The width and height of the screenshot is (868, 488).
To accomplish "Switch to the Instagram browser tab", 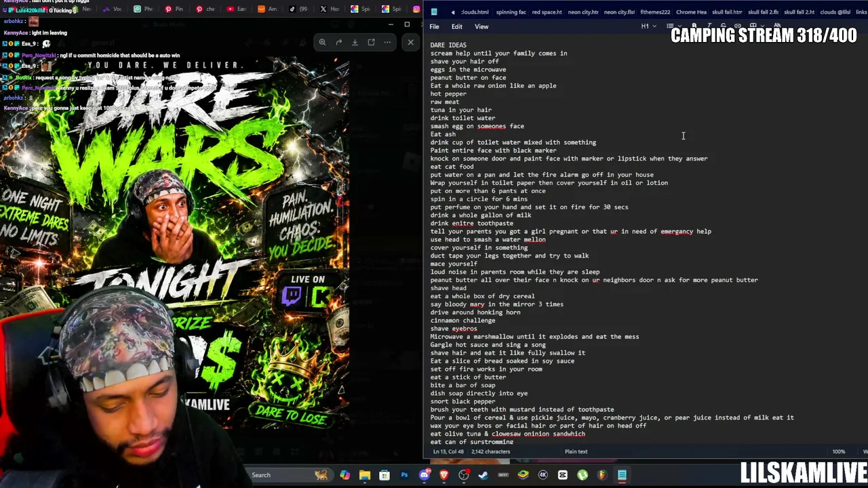I will coord(416,9).
